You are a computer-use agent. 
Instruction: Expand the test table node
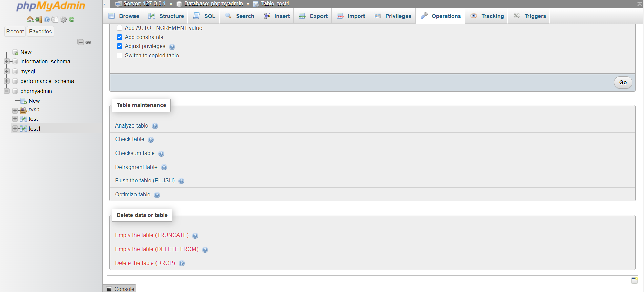(x=15, y=119)
